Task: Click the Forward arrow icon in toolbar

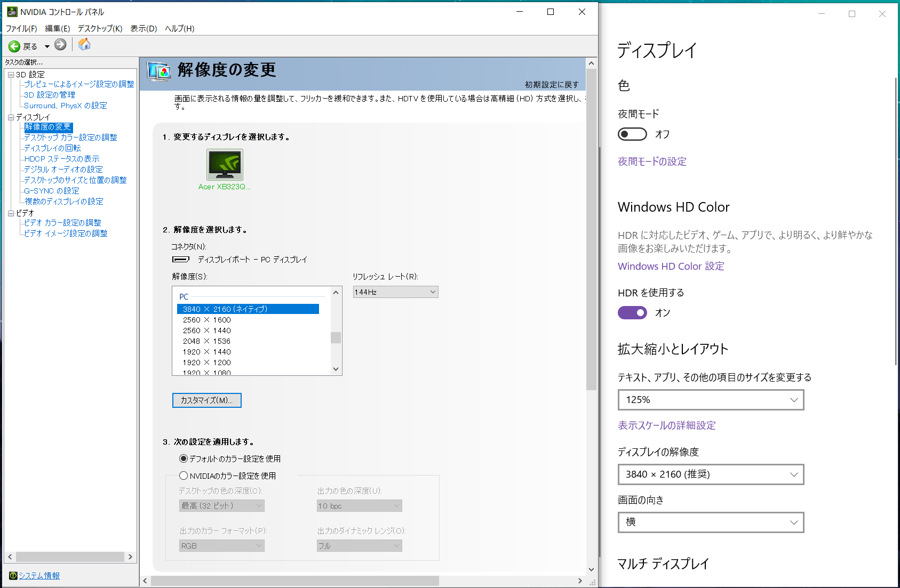Action: click(60, 45)
